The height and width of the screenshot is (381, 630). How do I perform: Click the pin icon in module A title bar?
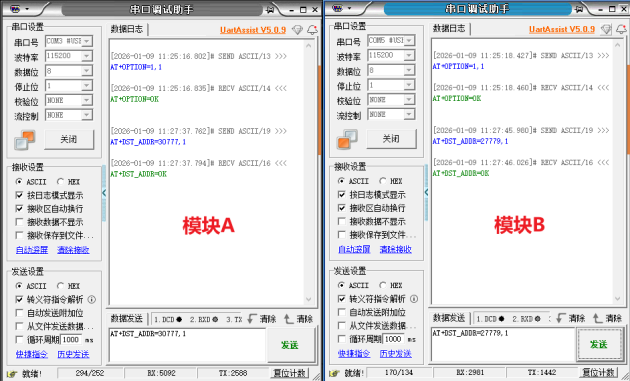pyautogui.click(x=270, y=10)
